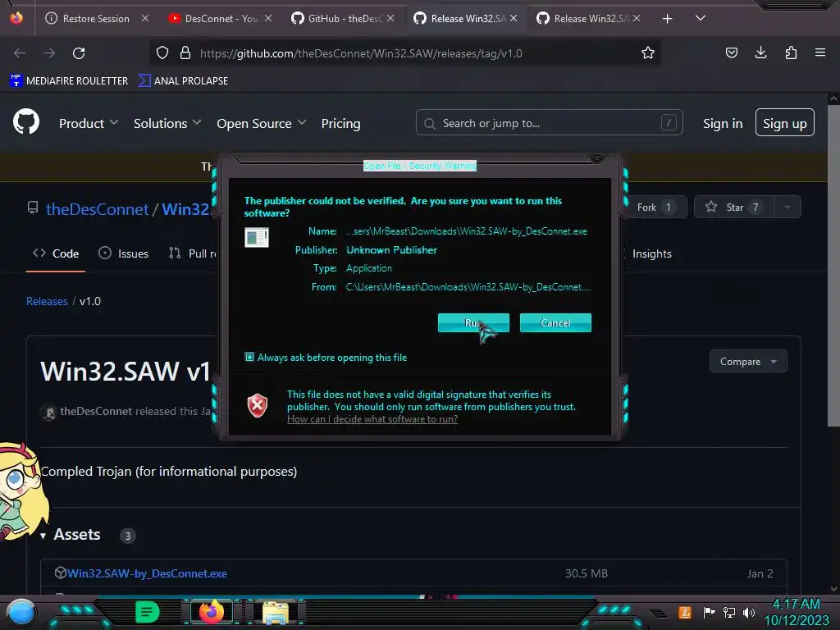This screenshot has height=630, width=840.
Task: Open the list all tabs chevron
Action: [x=701, y=18]
